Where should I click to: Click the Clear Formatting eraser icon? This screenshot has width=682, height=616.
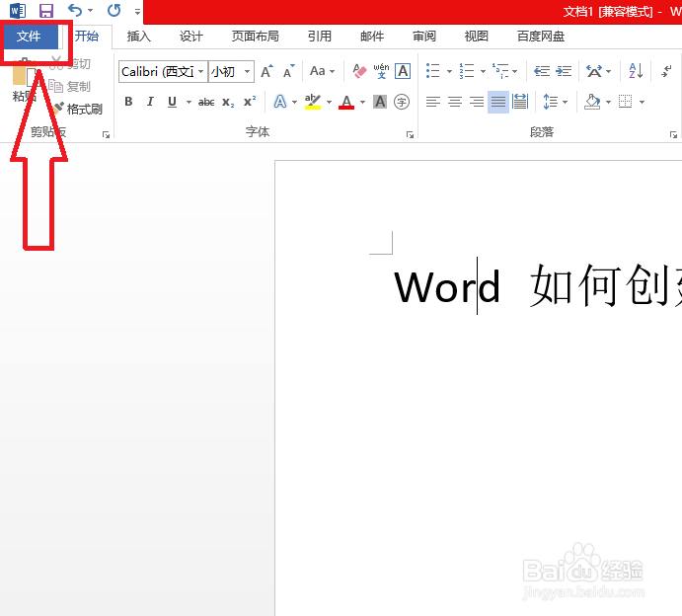(x=359, y=71)
